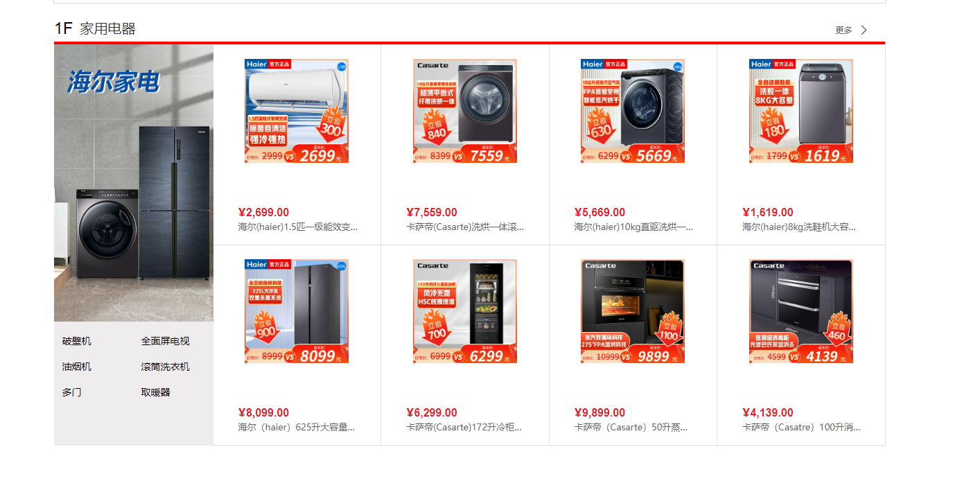View the Casarte disinfection cabinet 4139 image

click(801, 311)
